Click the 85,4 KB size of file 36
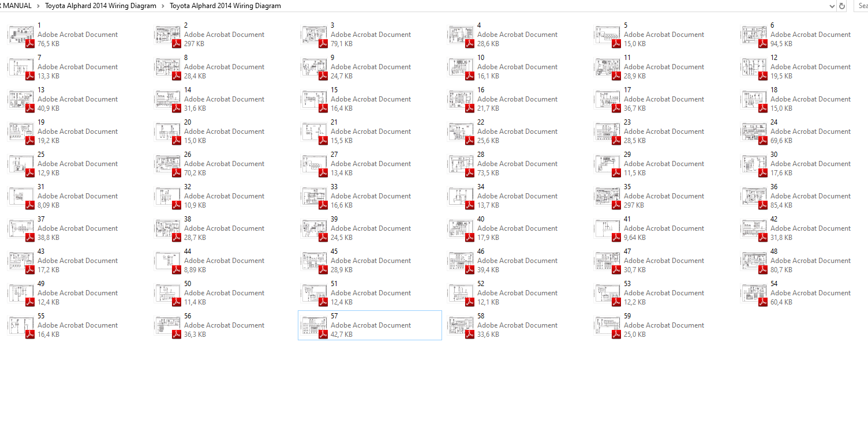 781,205
